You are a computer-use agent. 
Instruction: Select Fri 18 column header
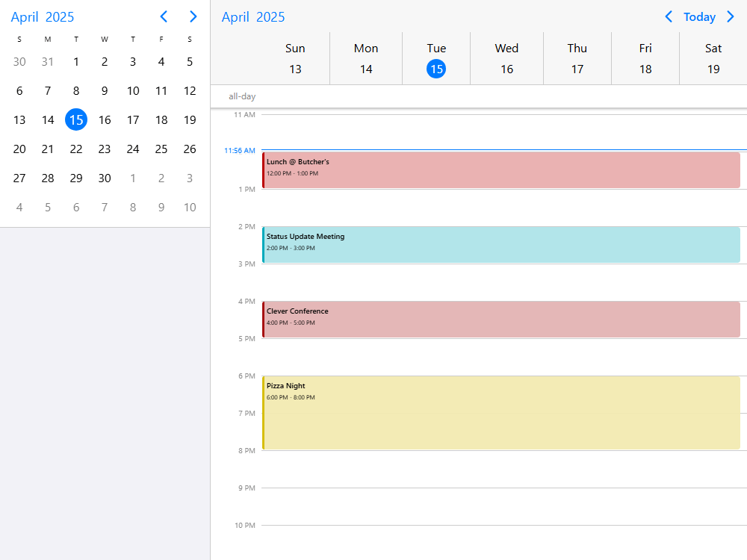(645, 58)
